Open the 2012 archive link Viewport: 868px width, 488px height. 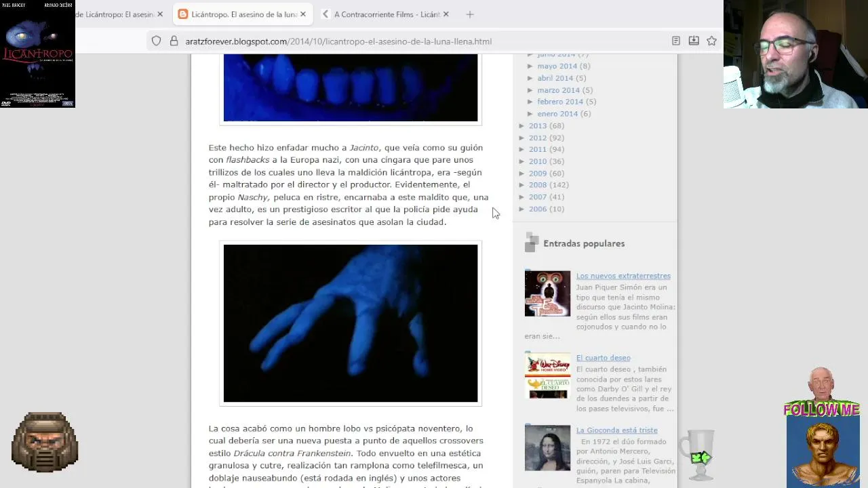click(538, 138)
